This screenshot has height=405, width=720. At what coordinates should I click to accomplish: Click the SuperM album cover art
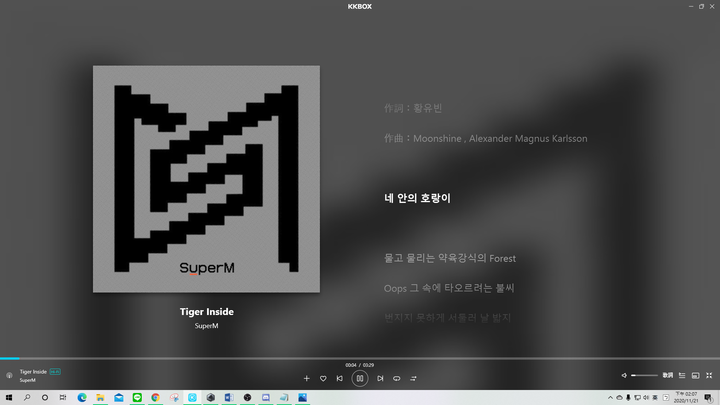207,179
